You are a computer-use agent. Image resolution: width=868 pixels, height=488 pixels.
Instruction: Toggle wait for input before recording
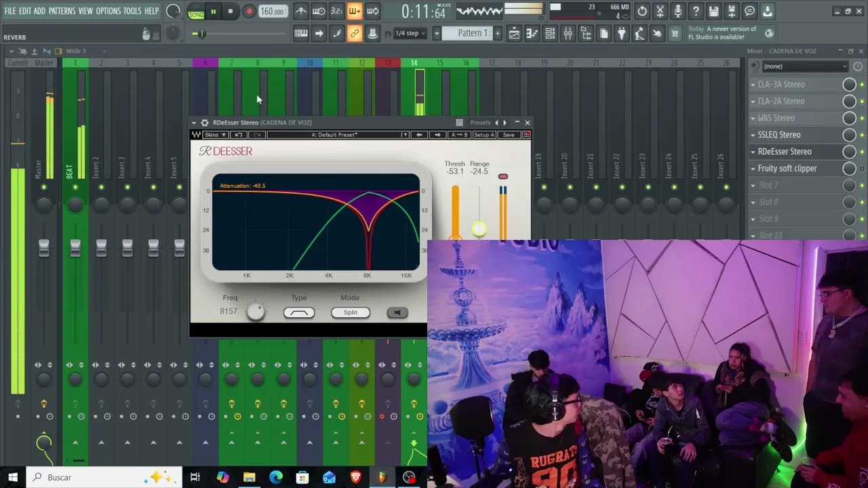tap(319, 11)
